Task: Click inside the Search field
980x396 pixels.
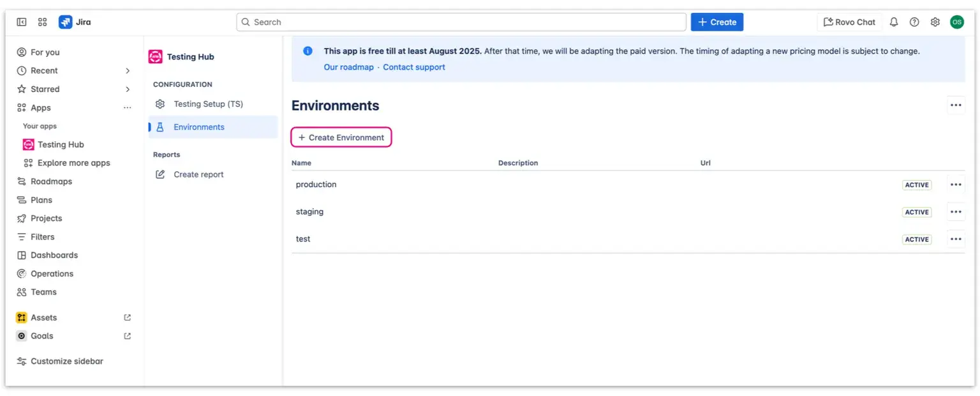Action: pos(461,22)
